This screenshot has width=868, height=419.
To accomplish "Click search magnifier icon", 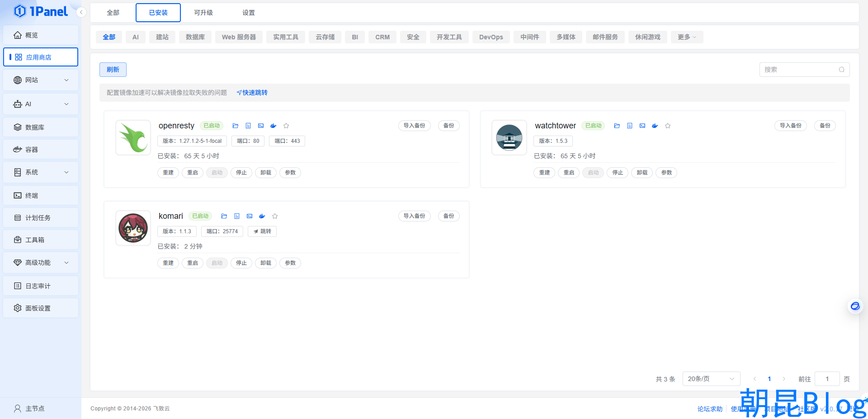I will click(842, 70).
